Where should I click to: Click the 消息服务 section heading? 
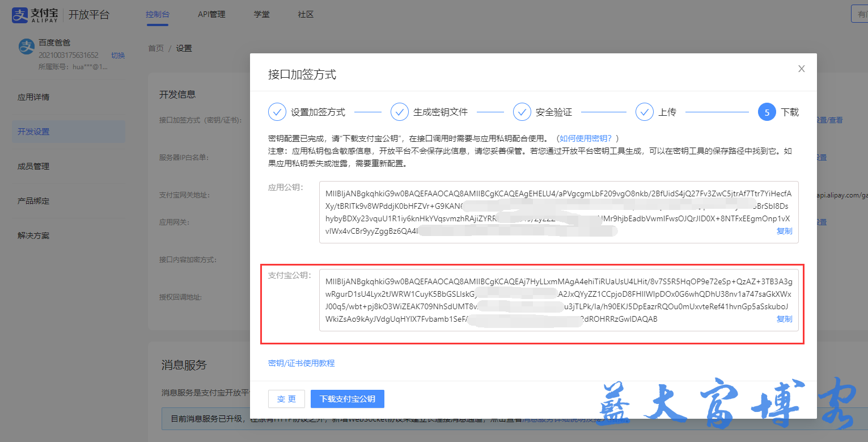pos(184,365)
